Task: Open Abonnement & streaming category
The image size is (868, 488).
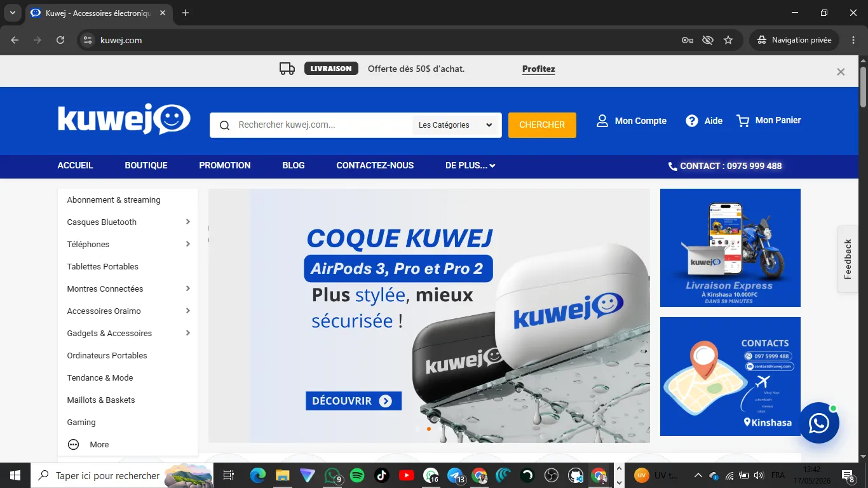Action: (114, 200)
